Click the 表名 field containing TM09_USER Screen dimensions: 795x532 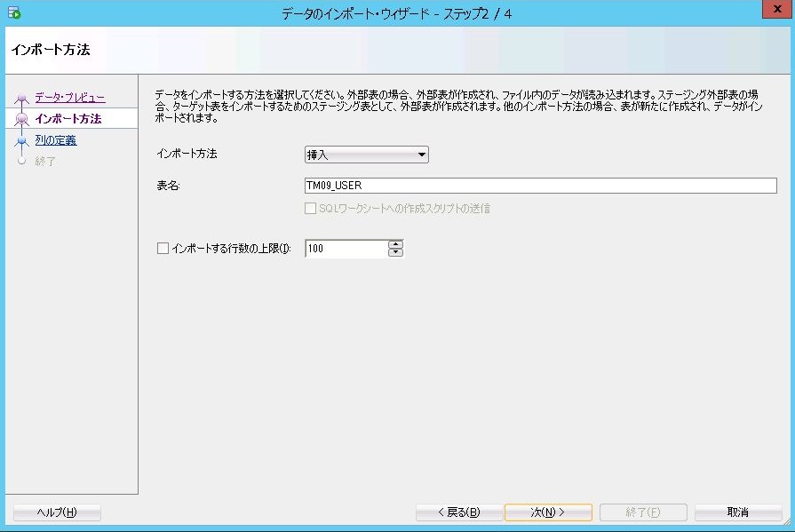coord(539,186)
